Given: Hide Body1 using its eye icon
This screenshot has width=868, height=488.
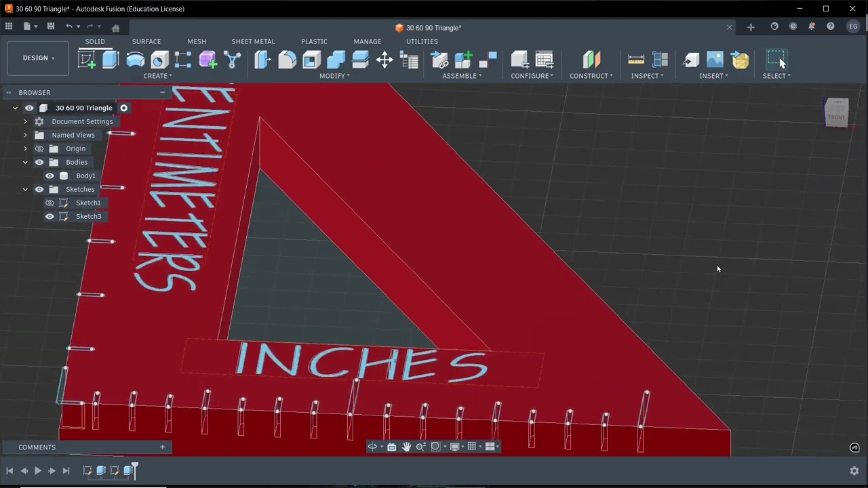Looking at the screenshot, I should click(x=50, y=176).
